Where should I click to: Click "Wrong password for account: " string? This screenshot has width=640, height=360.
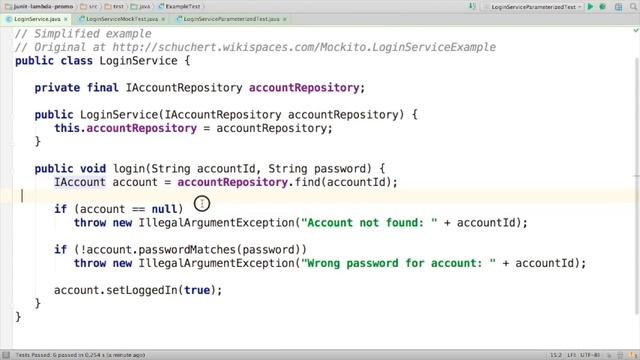398,263
